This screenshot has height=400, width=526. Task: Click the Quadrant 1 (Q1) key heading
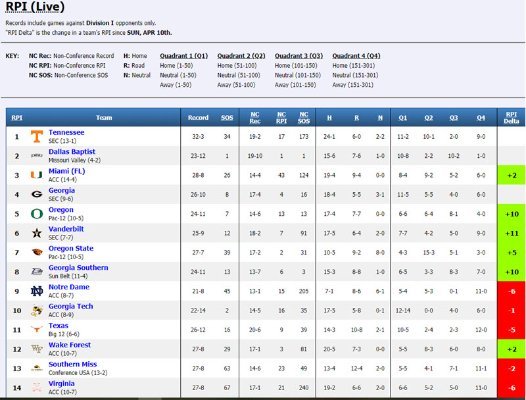click(x=184, y=56)
